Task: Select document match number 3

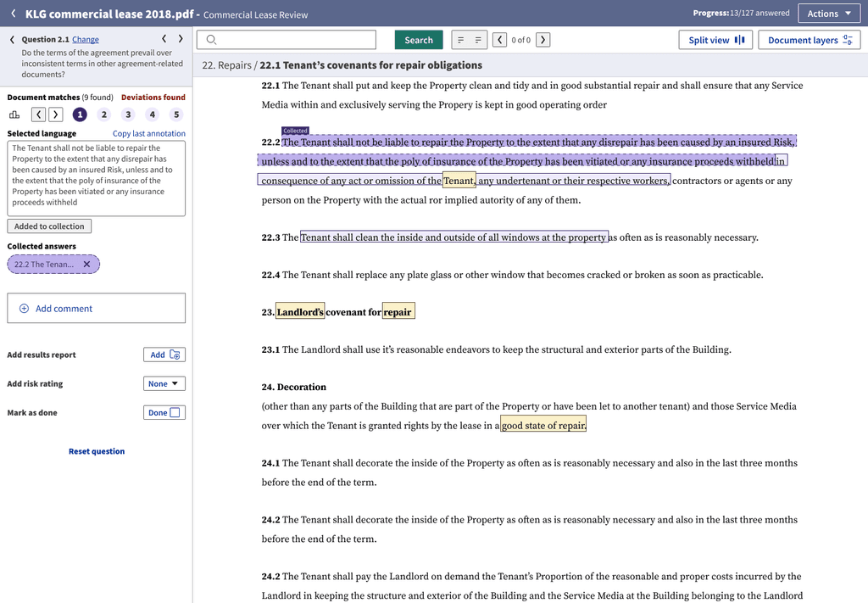Action: [128, 114]
